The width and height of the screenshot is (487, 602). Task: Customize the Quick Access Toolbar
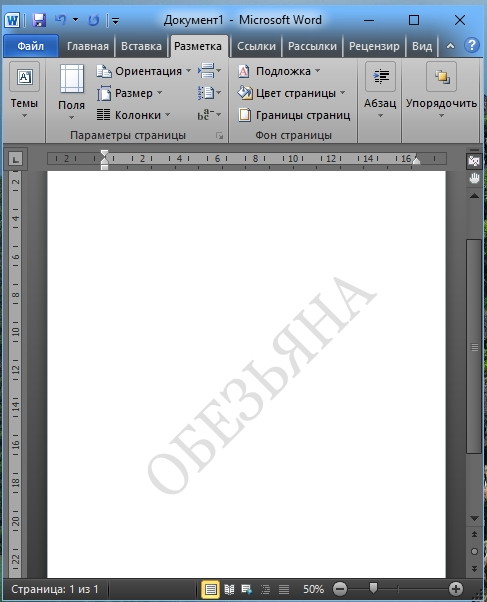tap(116, 20)
